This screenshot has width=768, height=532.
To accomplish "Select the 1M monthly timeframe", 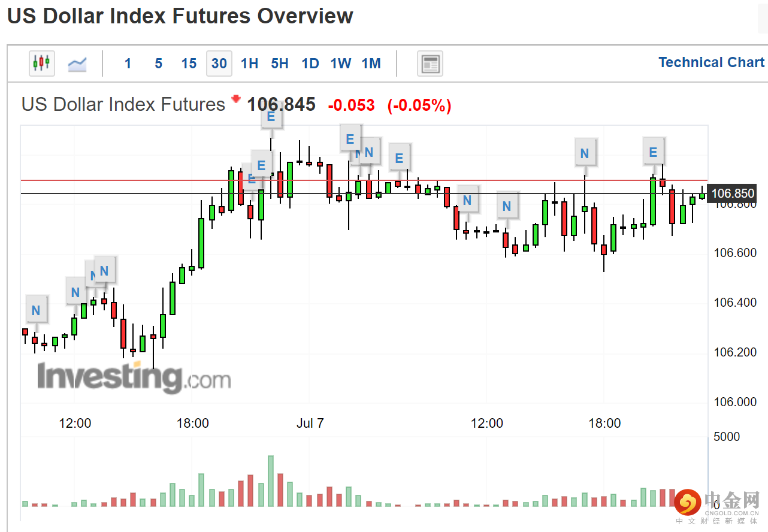I will coord(371,64).
